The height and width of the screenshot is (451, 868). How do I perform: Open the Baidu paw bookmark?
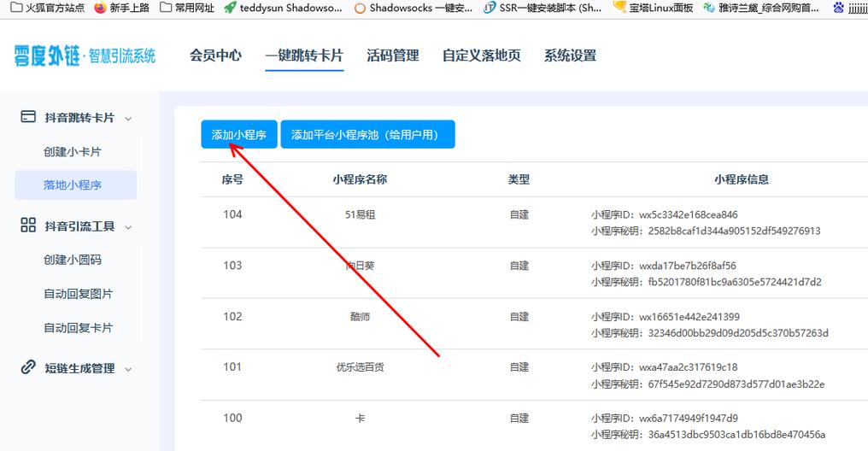[850, 8]
